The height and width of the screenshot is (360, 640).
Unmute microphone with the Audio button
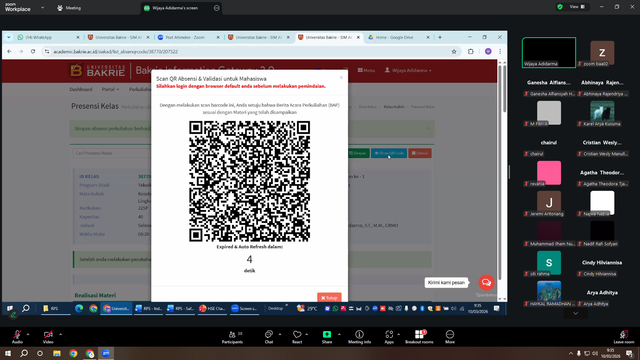(17, 337)
